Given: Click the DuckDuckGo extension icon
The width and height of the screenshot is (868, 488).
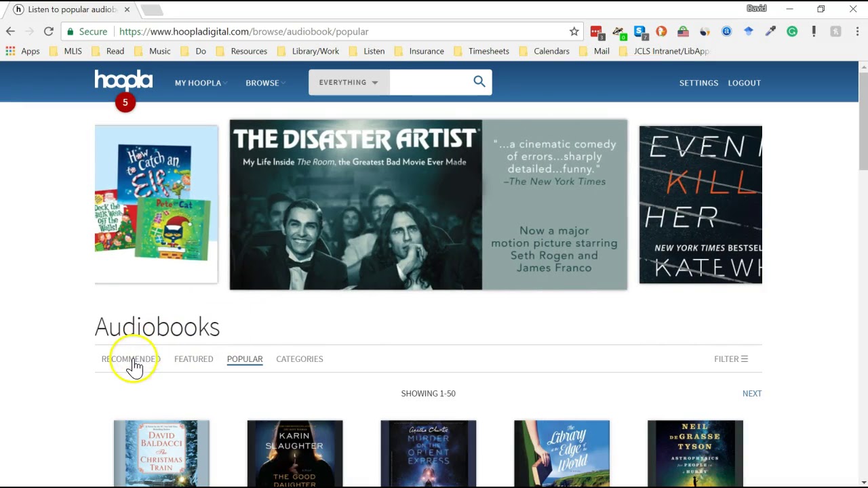Looking at the screenshot, I should 661,31.
